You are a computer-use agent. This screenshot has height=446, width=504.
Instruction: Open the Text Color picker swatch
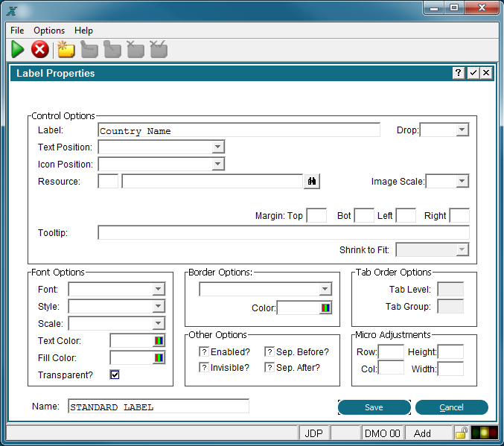159,340
